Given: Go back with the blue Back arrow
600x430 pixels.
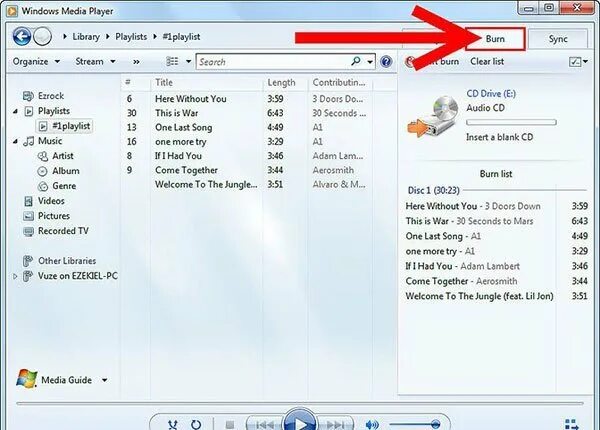Looking at the screenshot, I should pyautogui.click(x=22, y=37).
